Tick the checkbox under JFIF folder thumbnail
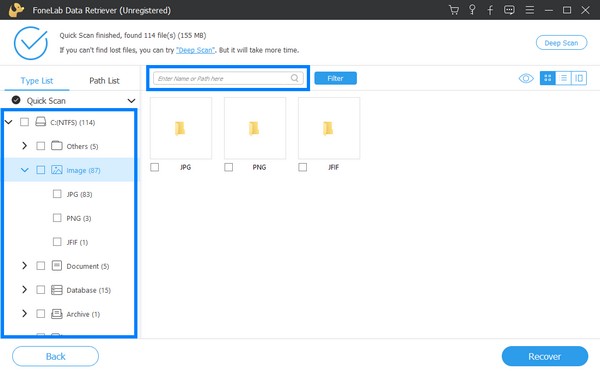The width and height of the screenshot is (600, 379). [303, 167]
